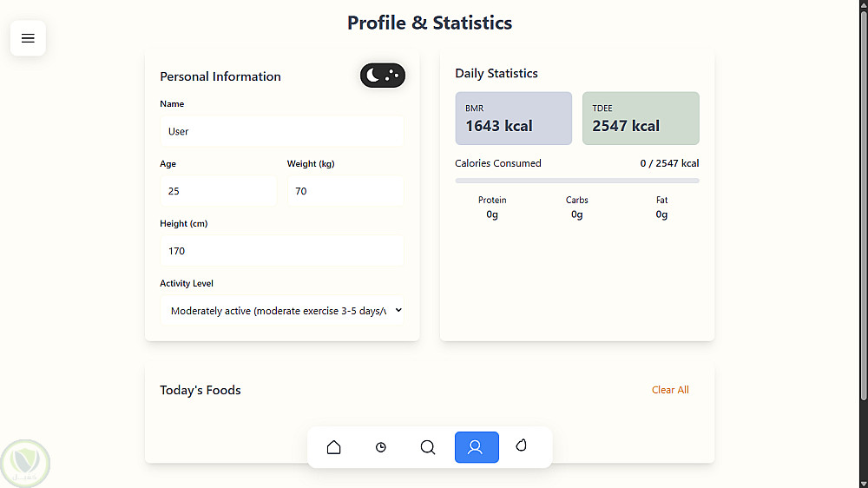Edit the Weight (kg) field
The height and width of the screenshot is (488, 868).
pyautogui.click(x=345, y=191)
